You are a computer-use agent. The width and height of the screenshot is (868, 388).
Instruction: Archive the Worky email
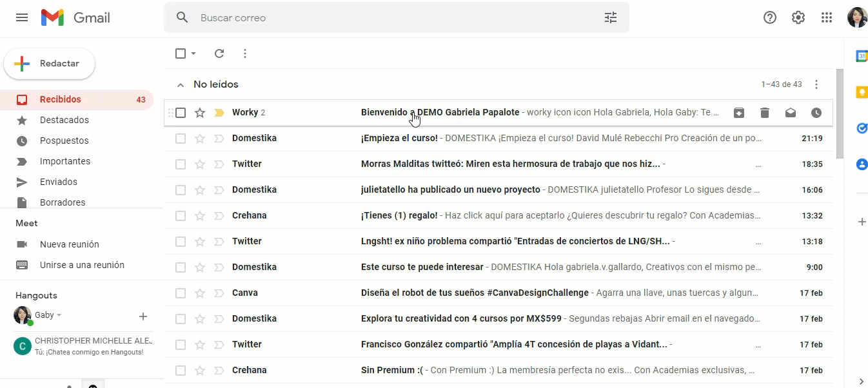(x=739, y=113)
